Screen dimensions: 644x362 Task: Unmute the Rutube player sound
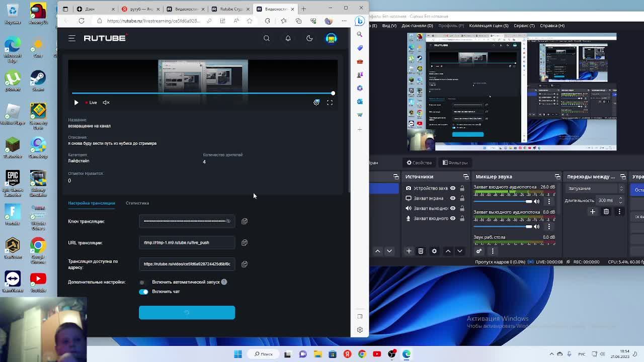(106, 103)
